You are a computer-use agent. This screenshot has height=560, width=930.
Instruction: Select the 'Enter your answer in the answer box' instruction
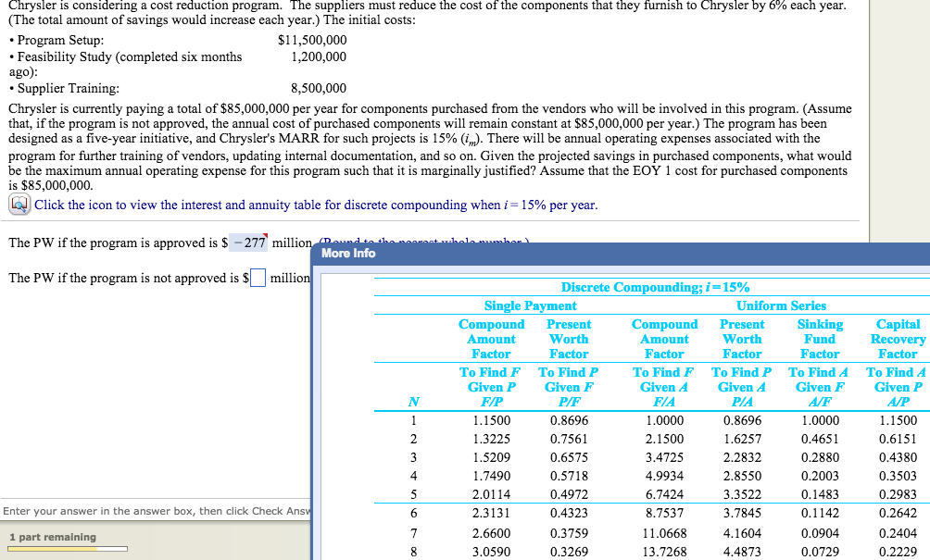(x=157, y=511)
